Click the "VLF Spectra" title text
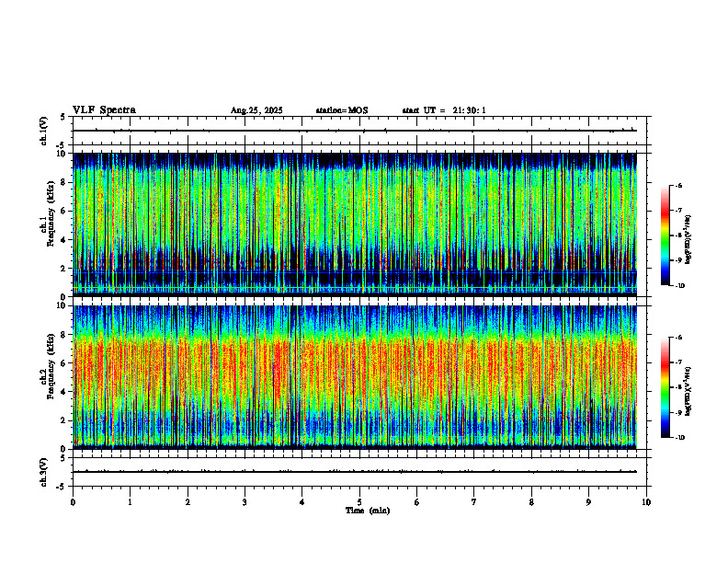Screen dimensions: 728x563 pyautogui.click(x=104, y=110)
